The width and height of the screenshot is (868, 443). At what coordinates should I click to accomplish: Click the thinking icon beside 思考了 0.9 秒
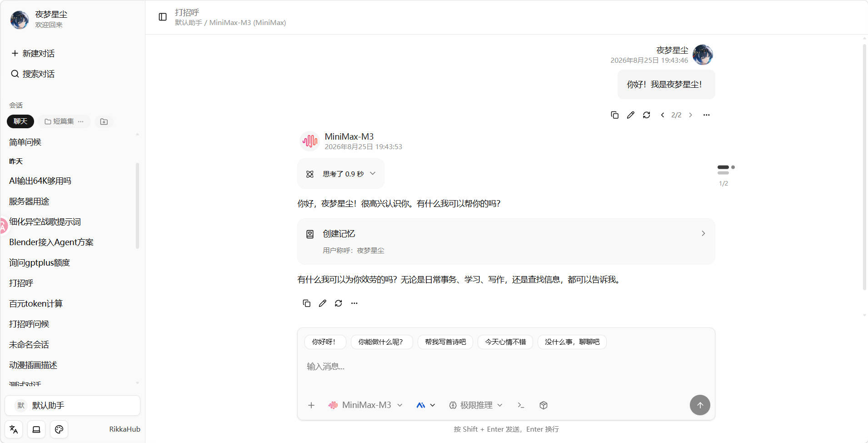click(x=310, y=174)
